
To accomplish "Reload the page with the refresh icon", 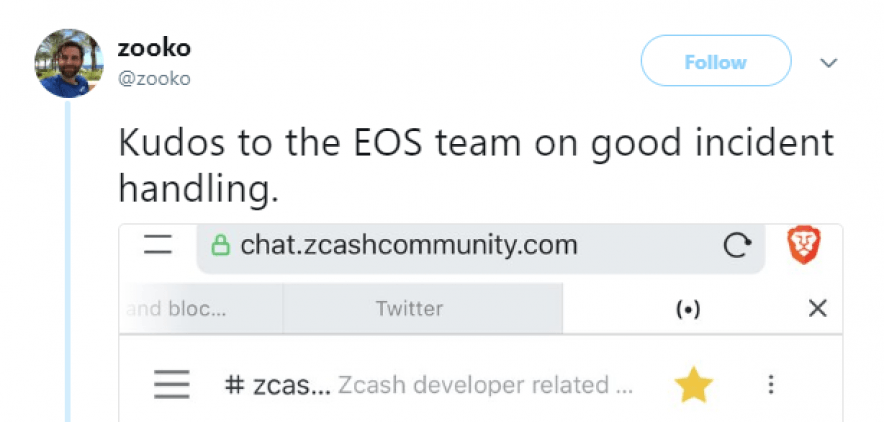I will 737,246.
